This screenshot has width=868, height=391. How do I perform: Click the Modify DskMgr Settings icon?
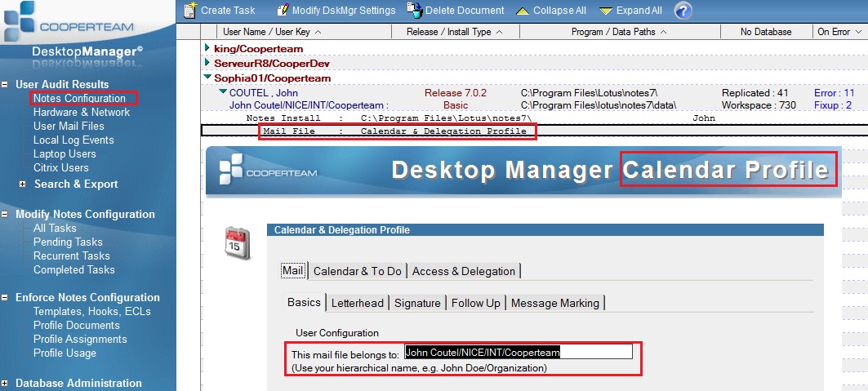[283, 10]
